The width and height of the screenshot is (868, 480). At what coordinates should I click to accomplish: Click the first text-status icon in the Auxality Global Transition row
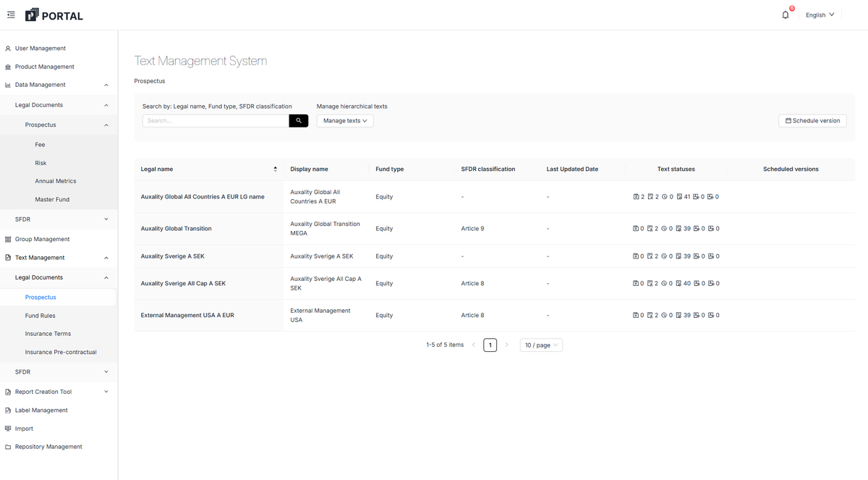pos(636,229)
